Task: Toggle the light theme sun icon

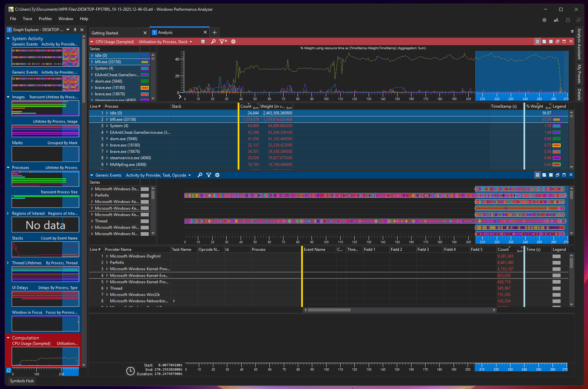Action: [544, 20]
